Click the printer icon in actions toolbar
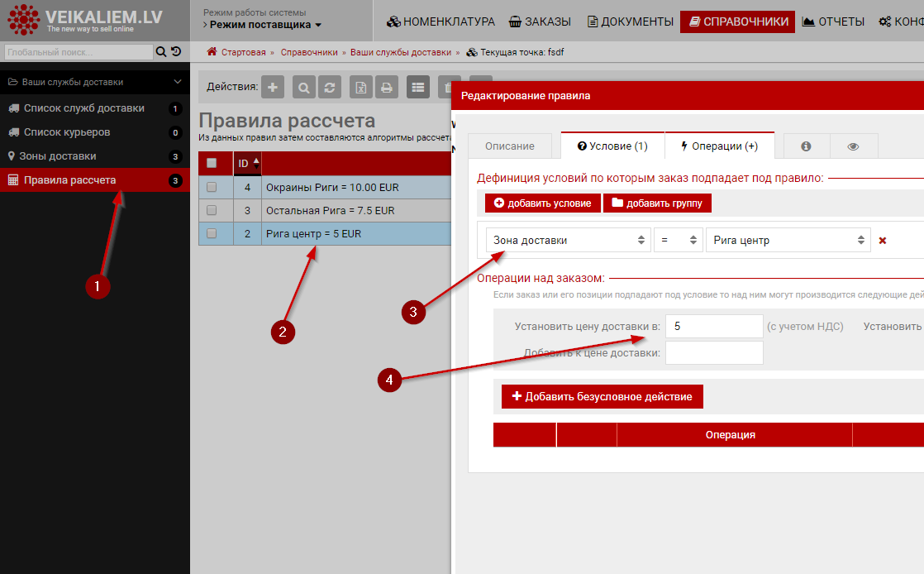The height and width of the screenshot is (574, 924). (386, 87)
